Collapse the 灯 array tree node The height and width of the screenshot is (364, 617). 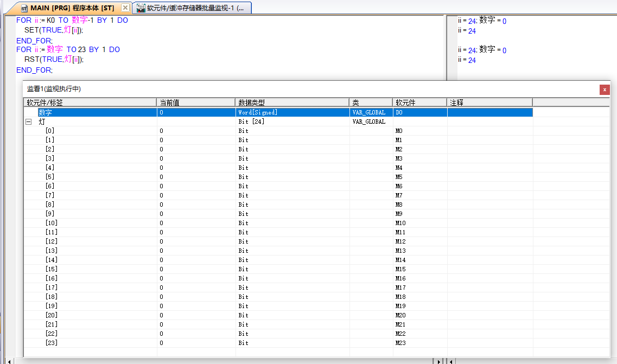pyautogui.click(x=28, y=122)
